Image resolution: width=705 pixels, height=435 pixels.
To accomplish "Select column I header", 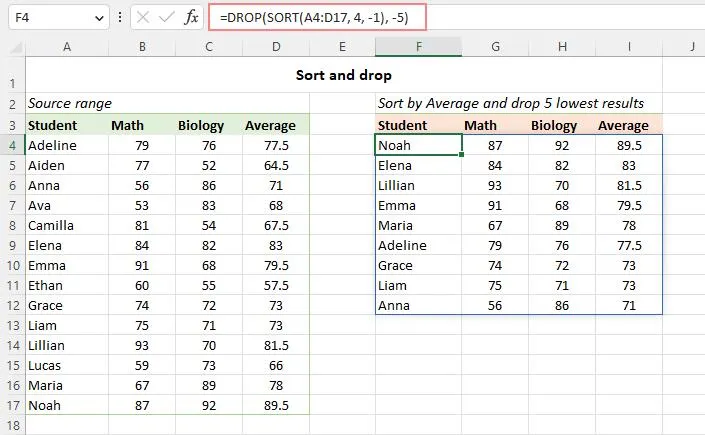I will tap(629, 47).
